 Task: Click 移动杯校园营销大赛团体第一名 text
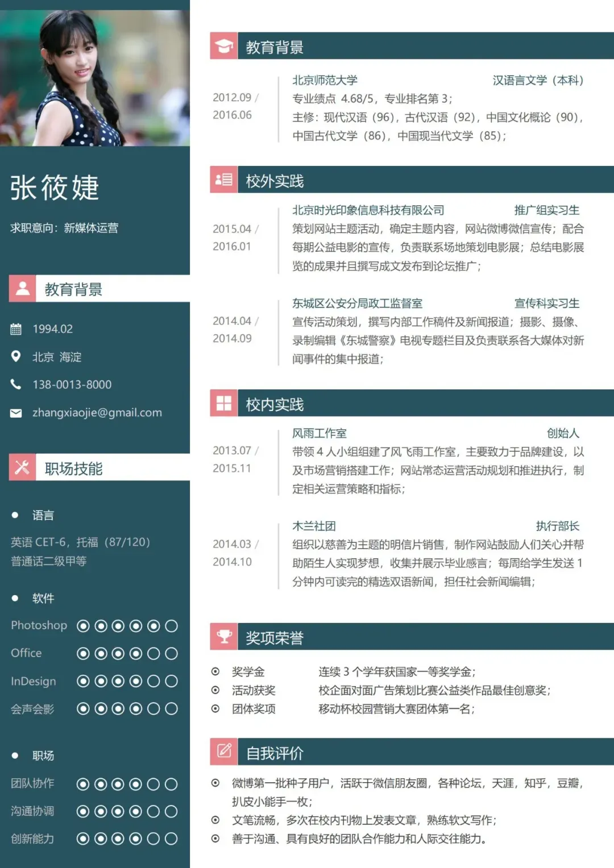pos(396,709)
